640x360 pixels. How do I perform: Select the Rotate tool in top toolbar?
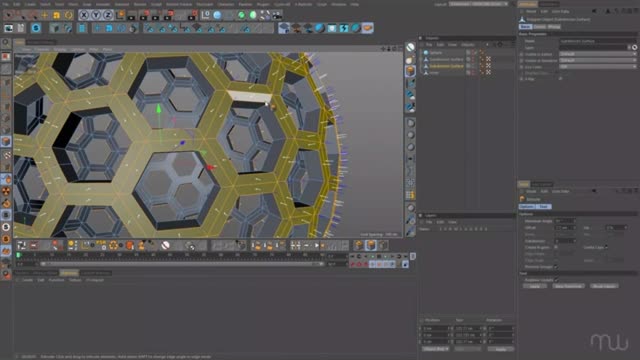click(x=68, y=15)
